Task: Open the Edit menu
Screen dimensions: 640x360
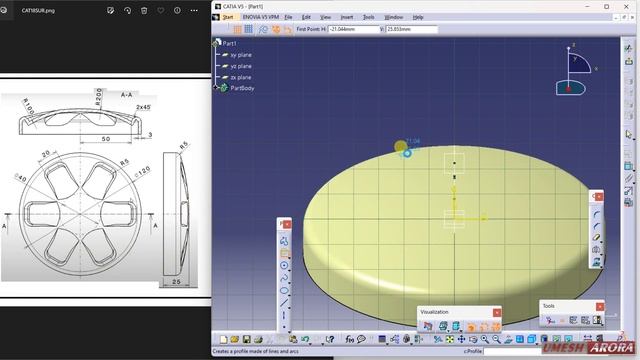Action: 306,17
